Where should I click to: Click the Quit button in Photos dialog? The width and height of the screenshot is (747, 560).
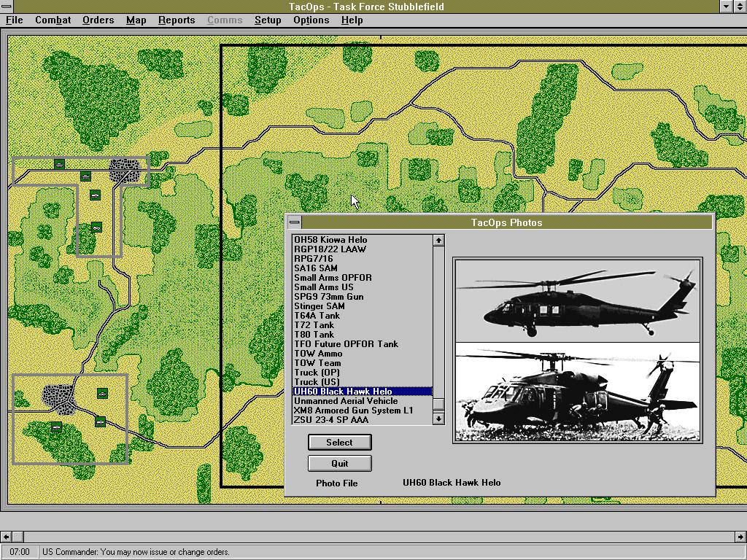click(340, 463)
